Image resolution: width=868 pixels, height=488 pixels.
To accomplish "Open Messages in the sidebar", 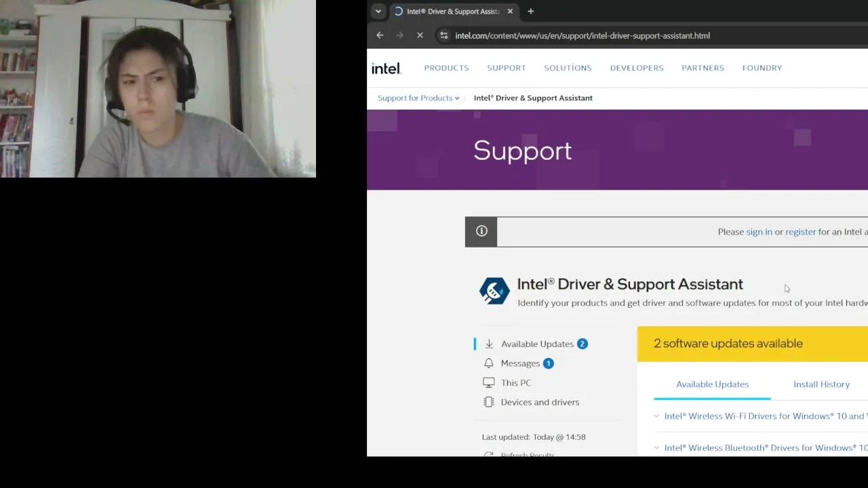I will (520, 363).
